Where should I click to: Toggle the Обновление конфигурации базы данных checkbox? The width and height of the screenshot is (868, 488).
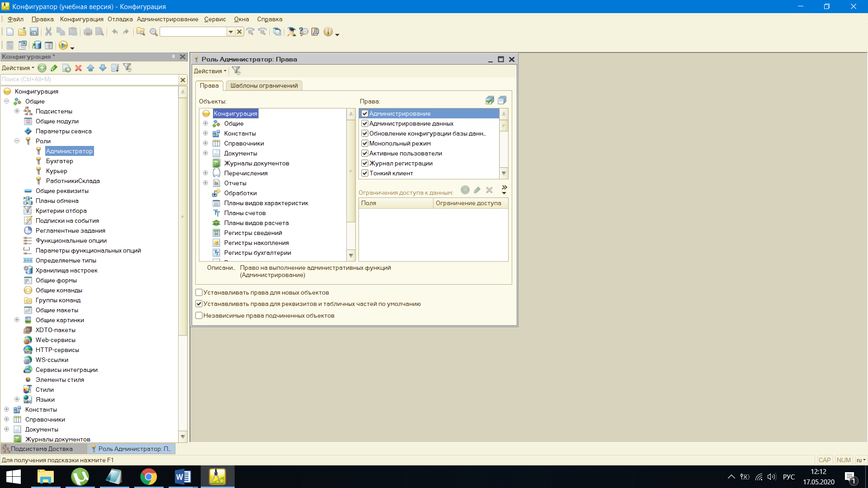coord(365,133)
